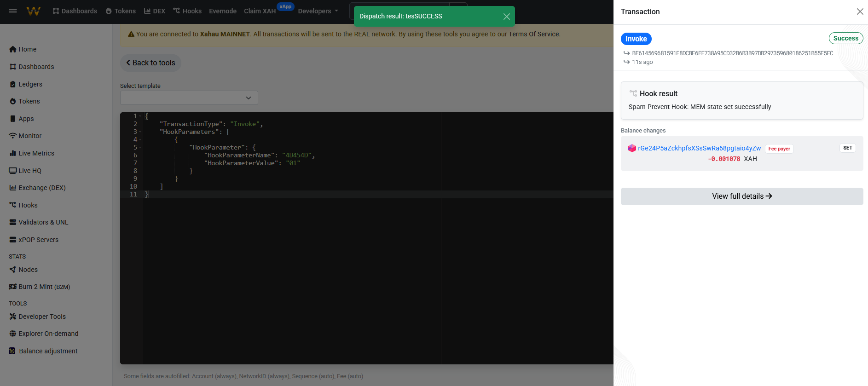Collapse the HookParameter fold arrow on line 5

pyautogui.click(x=140, y=148)
